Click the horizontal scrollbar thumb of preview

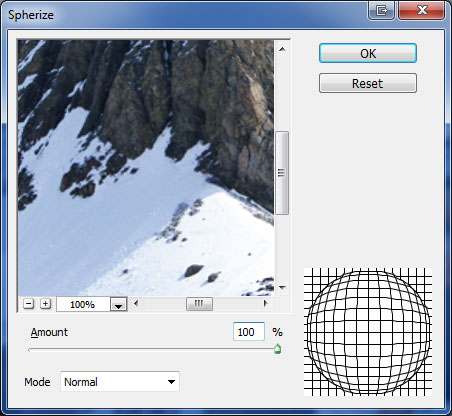coord(199,304)
